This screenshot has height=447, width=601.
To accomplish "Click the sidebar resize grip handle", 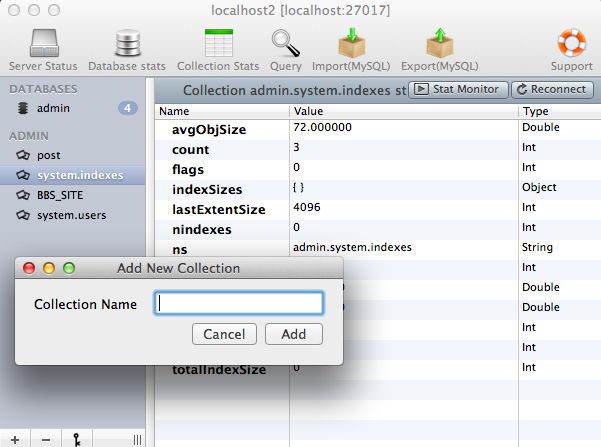I will [137, 440].
